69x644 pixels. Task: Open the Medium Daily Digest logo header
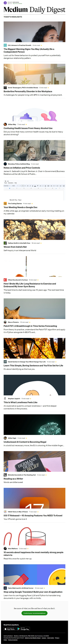34,10
